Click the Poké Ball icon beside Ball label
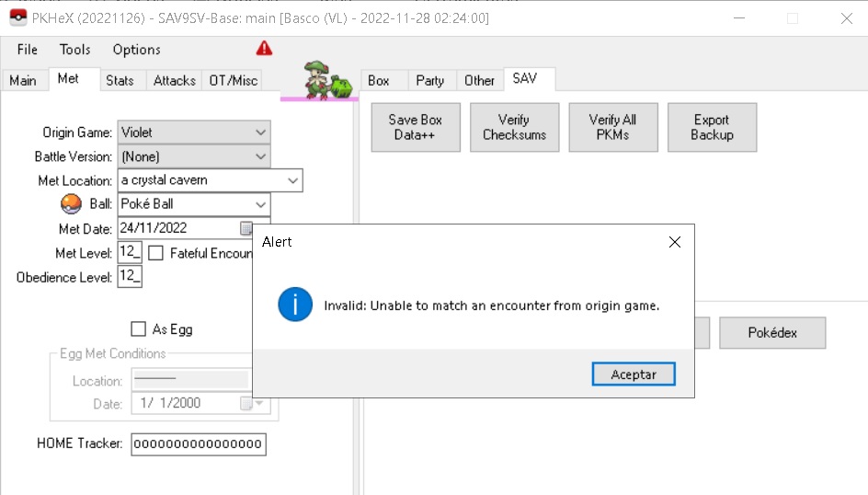Screen dimensions: 868x495 (x=71, y=203)
